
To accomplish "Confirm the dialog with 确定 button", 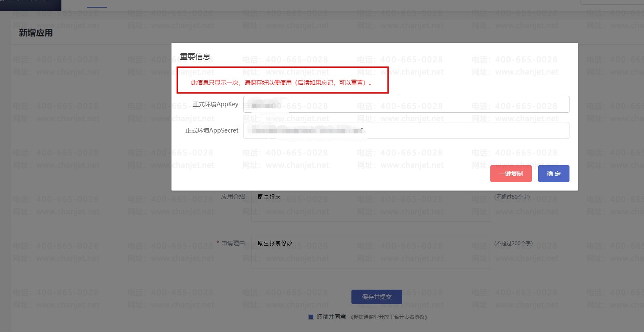I will click(x=553, y=174).
